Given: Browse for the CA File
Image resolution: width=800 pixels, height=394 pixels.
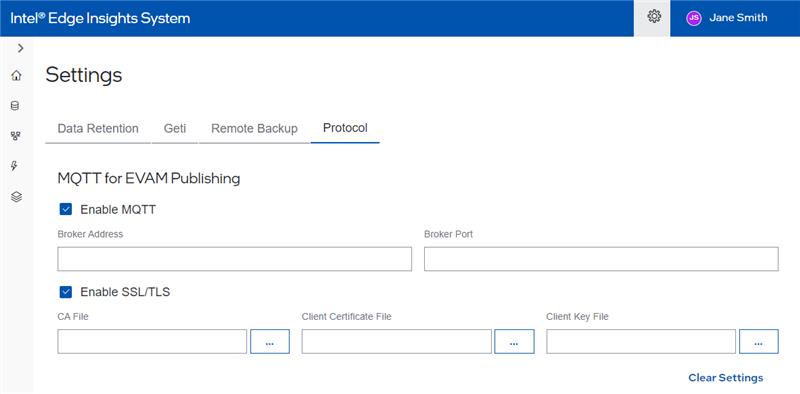Looking at the screenshot, I should tap(270, 341).
